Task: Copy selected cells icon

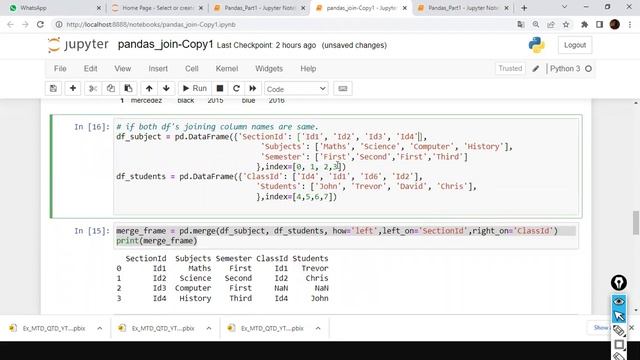Action: click(x=111, y=89)
